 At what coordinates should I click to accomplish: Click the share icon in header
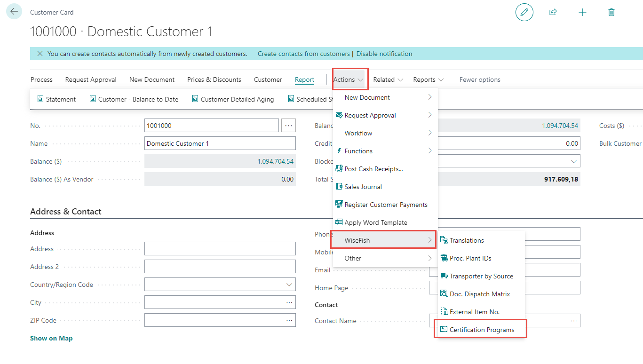(x=553, y=12)
